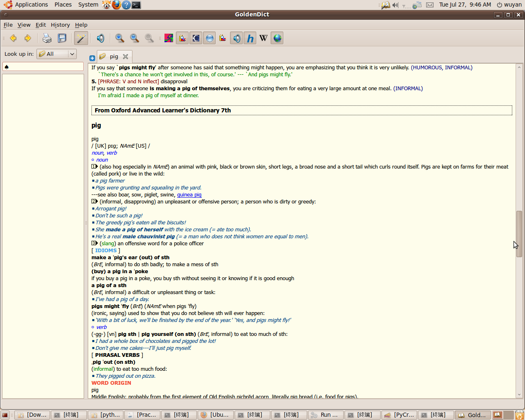The height and width of the screenshot is (420, 525).
Task: Zoom out with the magnifier minus icon
Action: coord(135,38)
